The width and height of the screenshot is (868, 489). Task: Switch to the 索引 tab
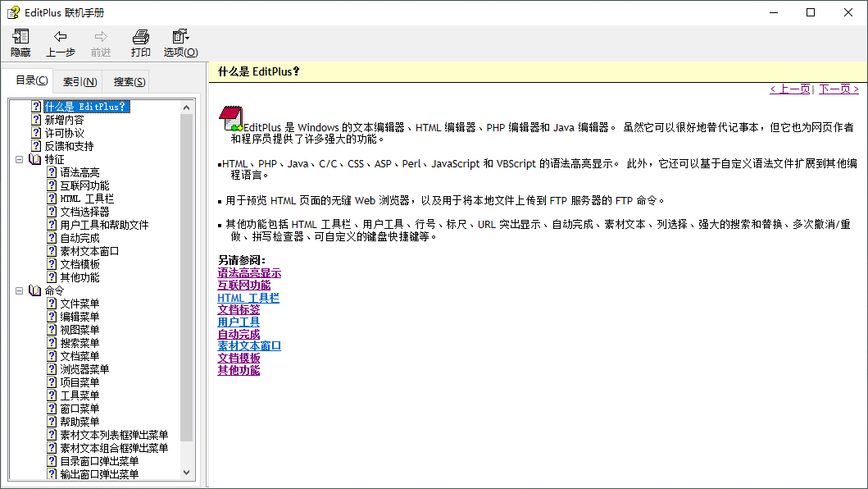[x=79, y=80]
